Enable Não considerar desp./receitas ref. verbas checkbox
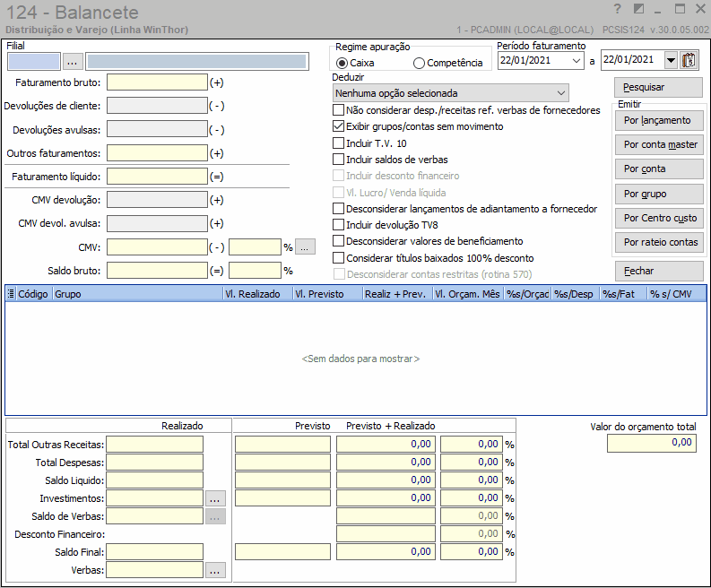Viewport: 711px width, 588px height. coord(338,110)
